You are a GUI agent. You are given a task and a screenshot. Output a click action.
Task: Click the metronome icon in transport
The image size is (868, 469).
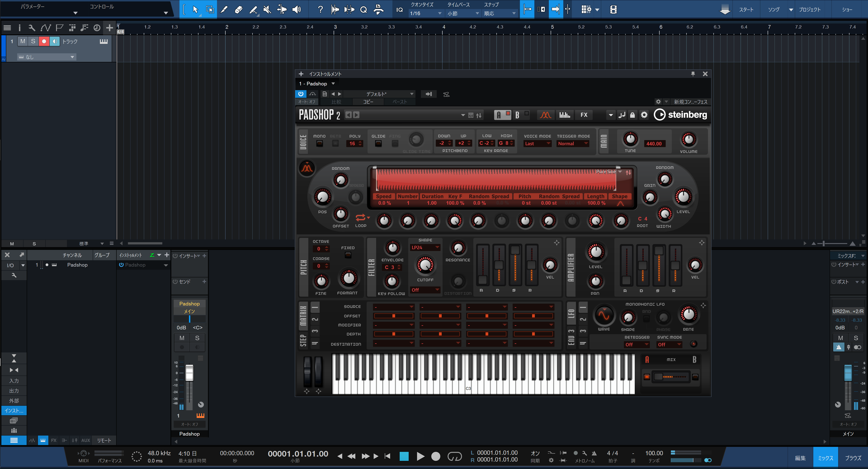(594, 453)
